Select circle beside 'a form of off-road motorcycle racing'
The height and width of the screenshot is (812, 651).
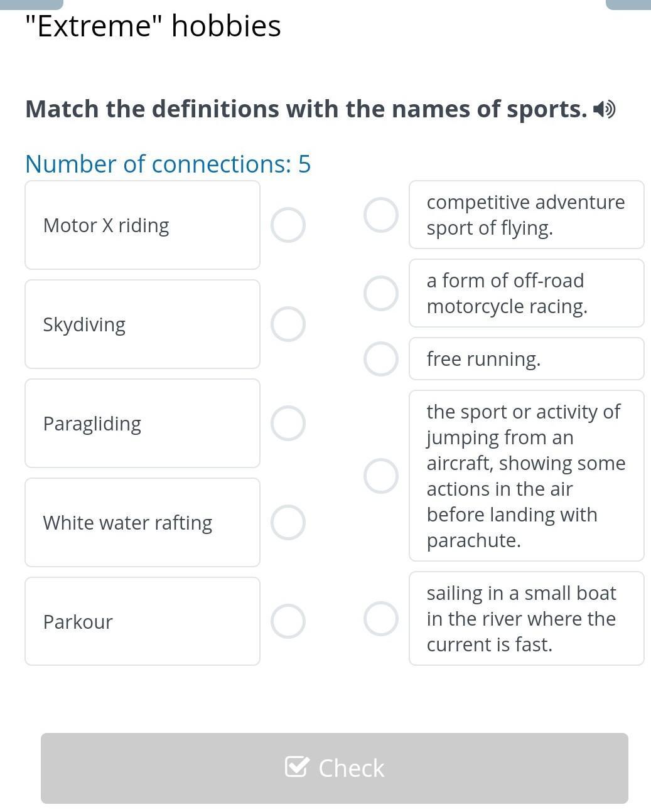(x=381, y=293)
